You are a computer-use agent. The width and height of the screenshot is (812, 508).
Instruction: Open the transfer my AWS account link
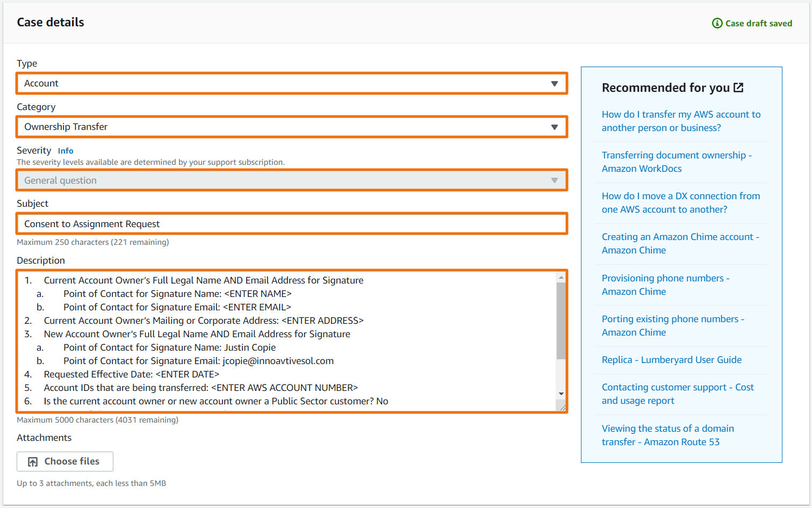(x=681, y=121)
